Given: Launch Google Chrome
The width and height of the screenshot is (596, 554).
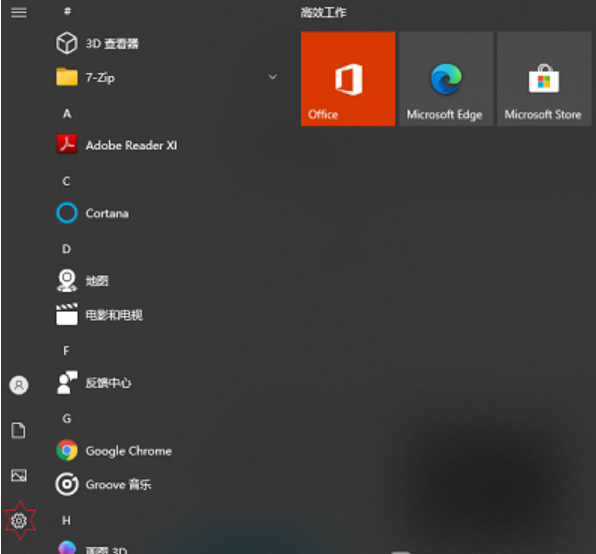Looking at the screenshot, I should pyautogui.click(x=167, y=451).
